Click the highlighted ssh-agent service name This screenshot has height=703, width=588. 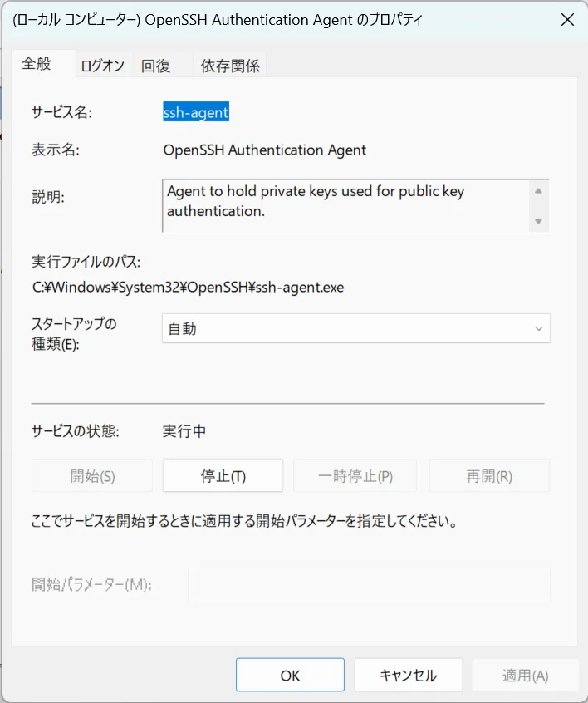[196, 112]
